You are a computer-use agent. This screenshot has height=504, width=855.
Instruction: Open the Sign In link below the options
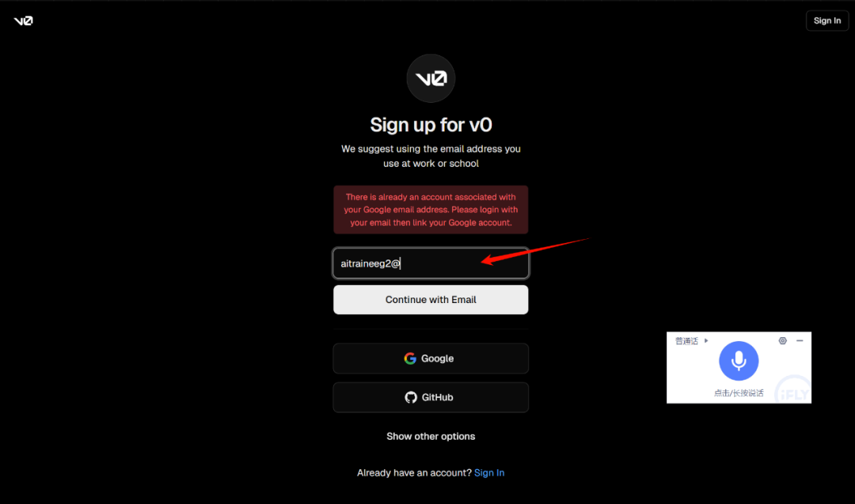[x=489, y=473]
